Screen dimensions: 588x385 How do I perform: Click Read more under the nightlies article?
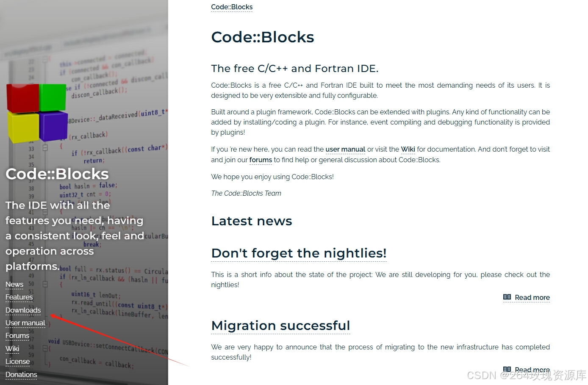tap(532, 298)
